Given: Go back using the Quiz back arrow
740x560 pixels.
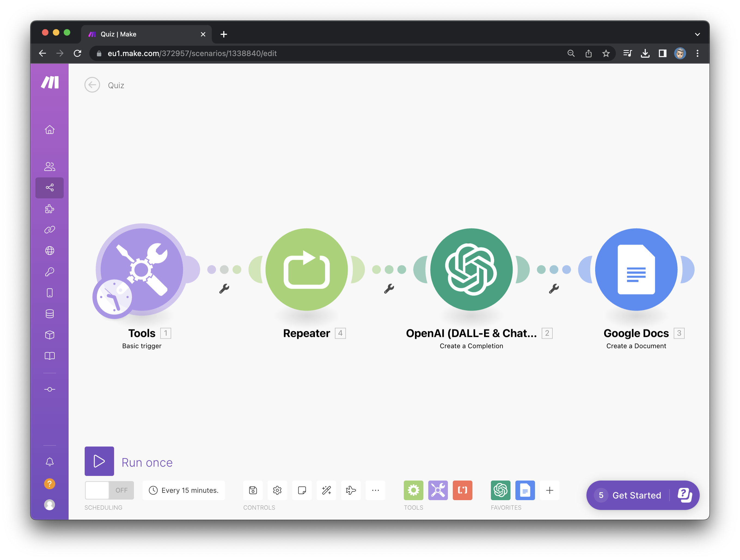Looking at the screenshot, I should 92,85.
